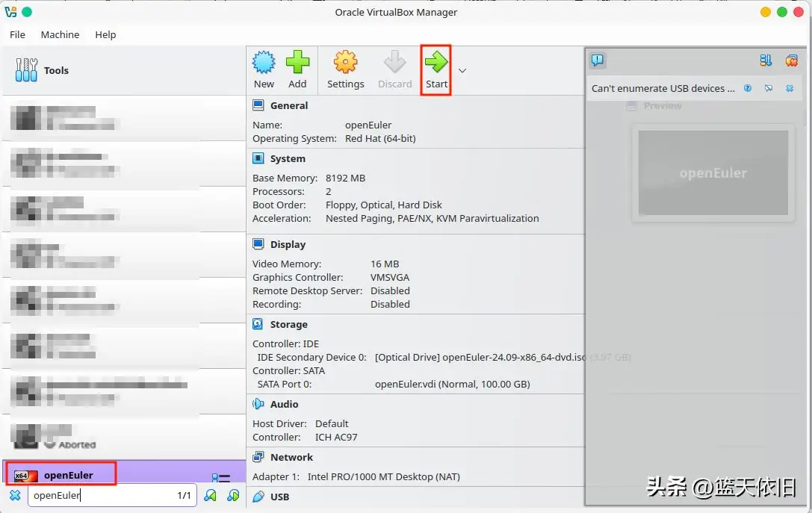Click the warning speech-bubble icon atop the panel
The width and height of the screenshot is (812, 513).
click(x=597, y=60)
